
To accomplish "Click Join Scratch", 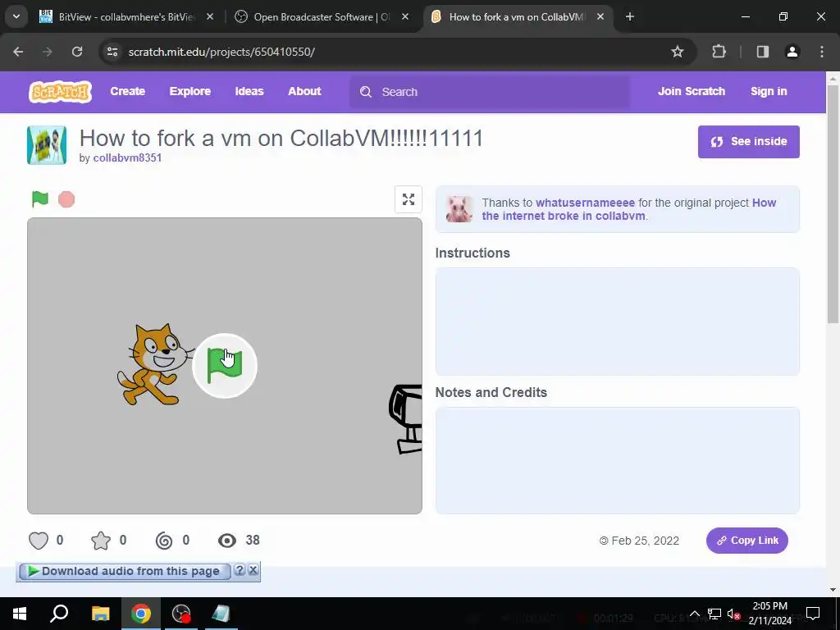I will click(x=691, y=92).
